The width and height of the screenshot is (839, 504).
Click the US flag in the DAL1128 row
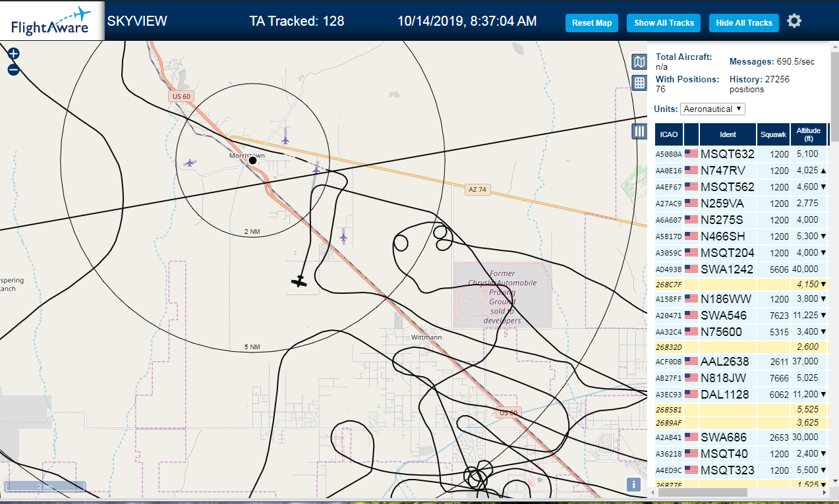click(691, 394)
